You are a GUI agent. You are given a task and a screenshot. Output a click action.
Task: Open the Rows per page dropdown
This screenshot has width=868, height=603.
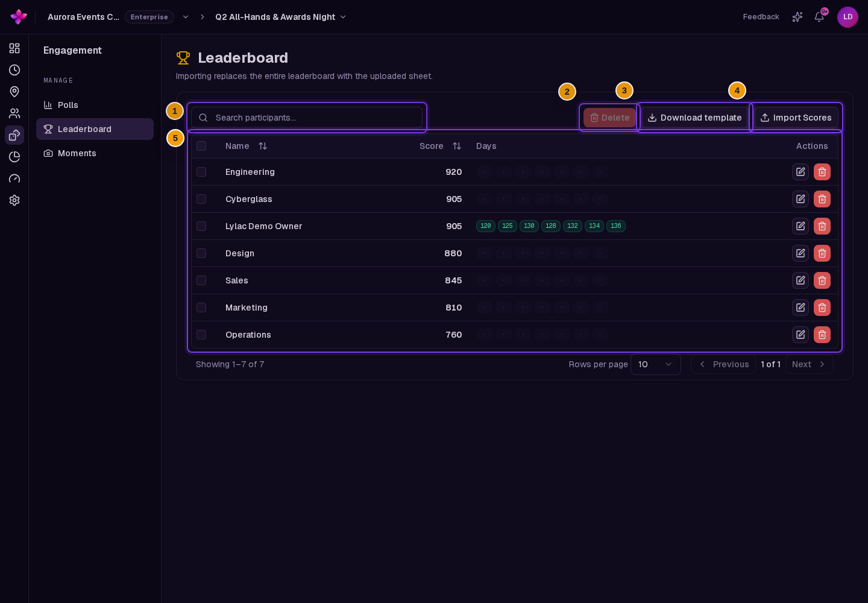[x=656, y=364]
